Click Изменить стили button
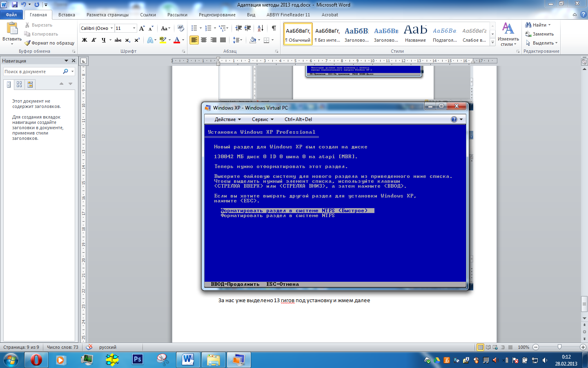This screenshot has width=588, height=368. click(508, 34)
